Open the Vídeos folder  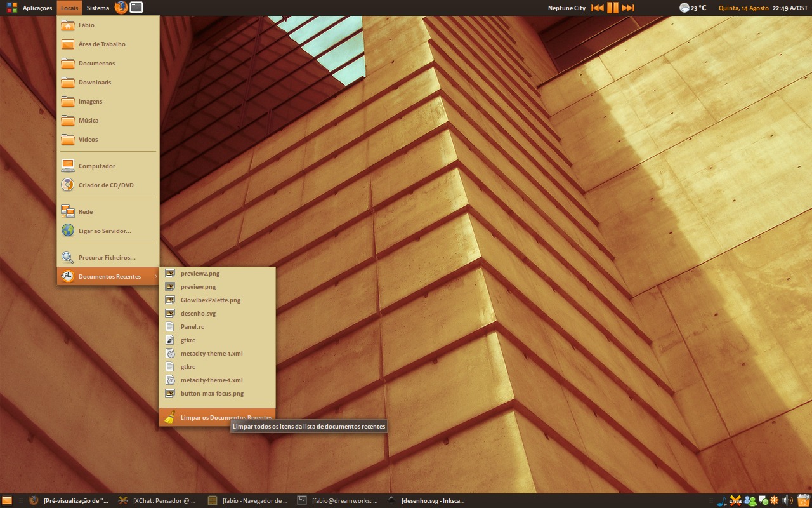[108, 140]
